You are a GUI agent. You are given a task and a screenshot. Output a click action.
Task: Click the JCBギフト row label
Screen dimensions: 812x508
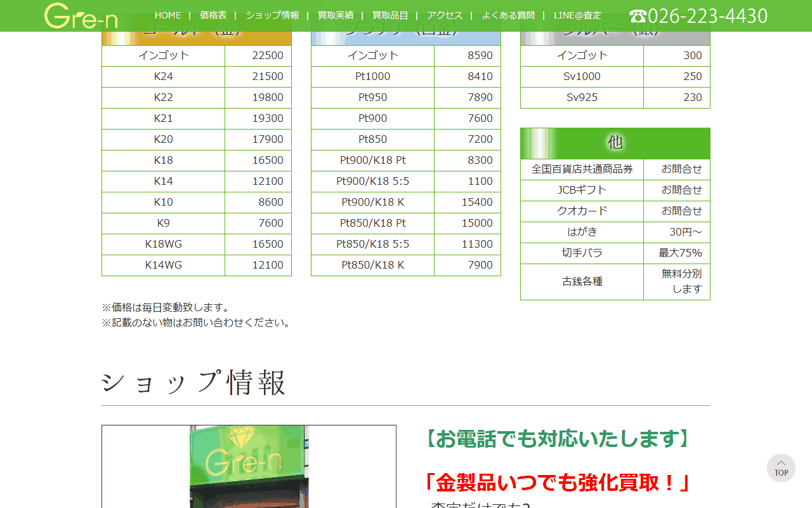point(582,190)
